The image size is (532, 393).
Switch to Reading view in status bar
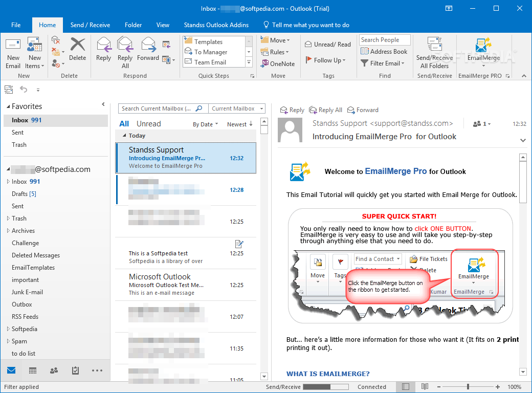click(425, 386)
